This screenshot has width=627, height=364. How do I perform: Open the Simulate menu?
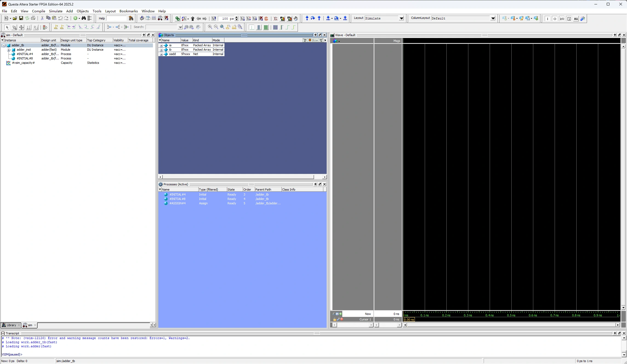(x=56, y=11)
